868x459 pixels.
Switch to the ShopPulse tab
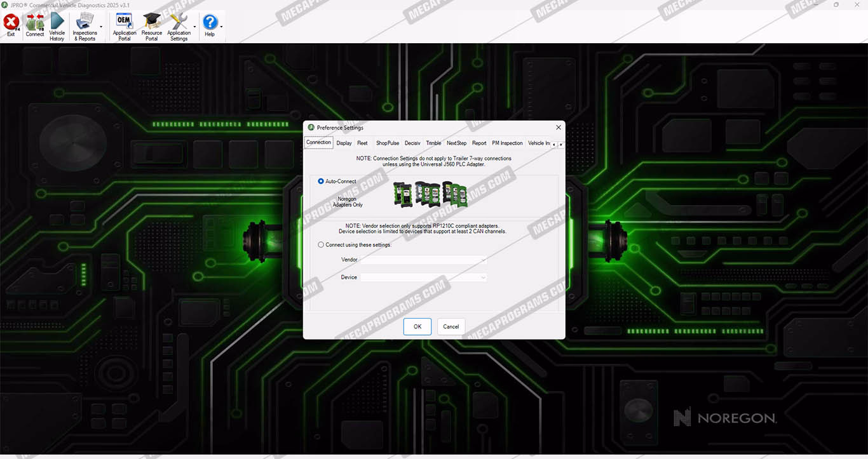pos(387,143)
